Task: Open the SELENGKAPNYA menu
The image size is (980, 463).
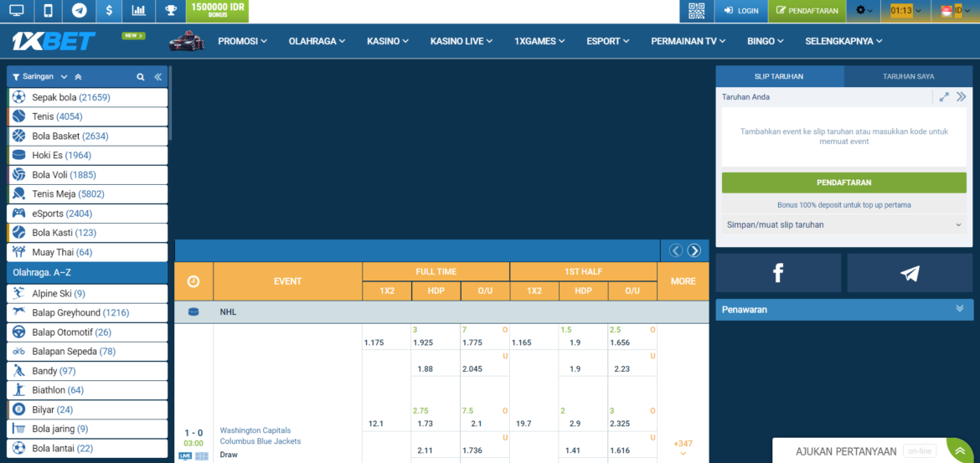Action: coord(843,41)
